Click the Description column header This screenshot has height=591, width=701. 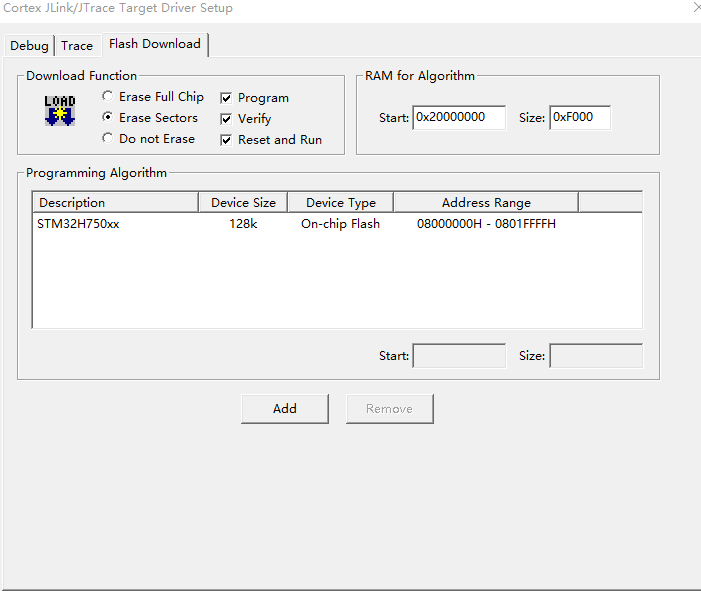click(115, 202)
